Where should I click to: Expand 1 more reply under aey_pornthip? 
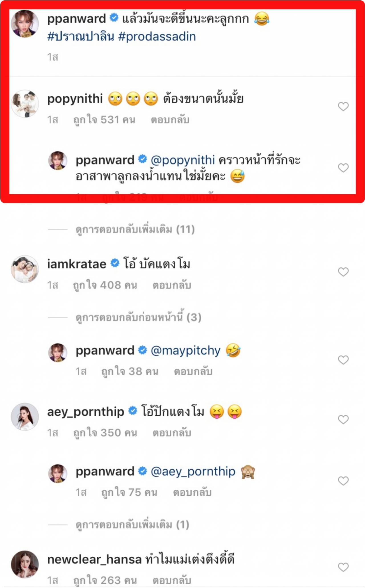point(133,525)
